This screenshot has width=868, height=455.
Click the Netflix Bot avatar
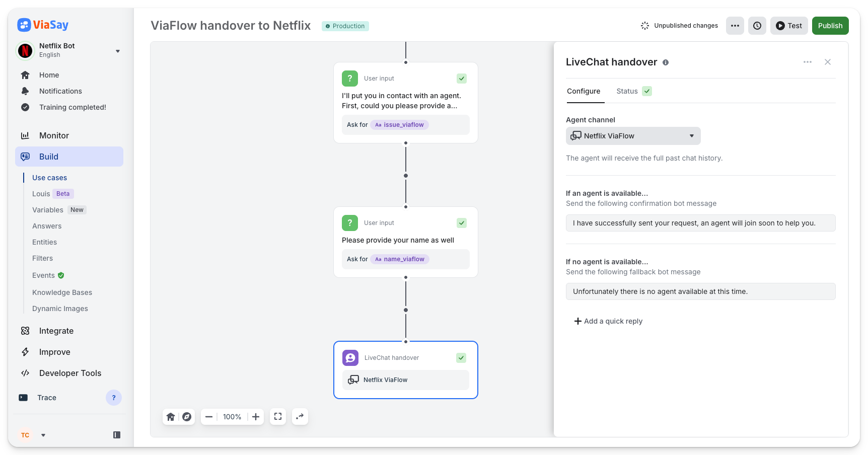click(25, 50)
